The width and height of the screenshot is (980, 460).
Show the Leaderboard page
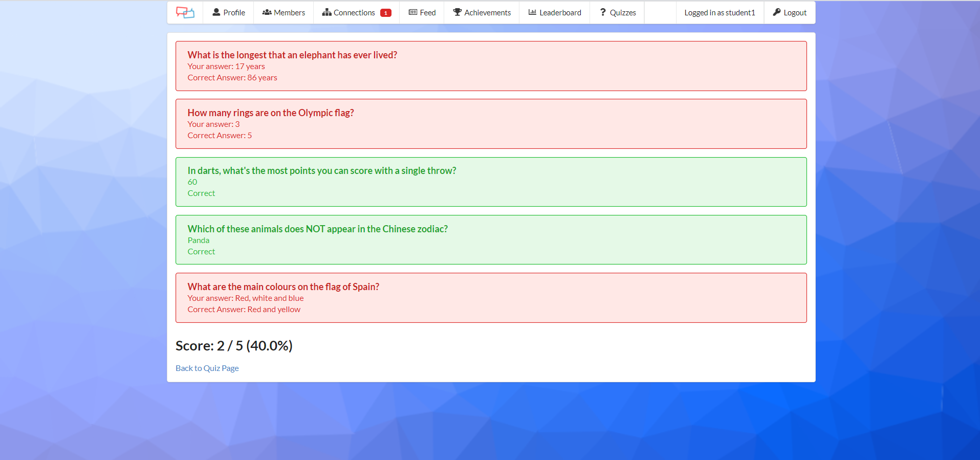tap(555, 12)
